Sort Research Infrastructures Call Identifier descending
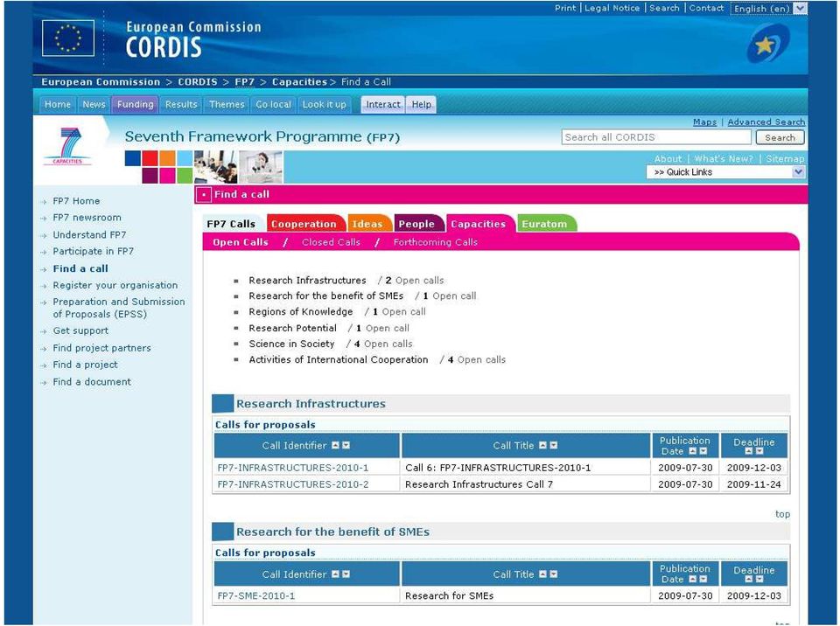 tap(346, 445)
